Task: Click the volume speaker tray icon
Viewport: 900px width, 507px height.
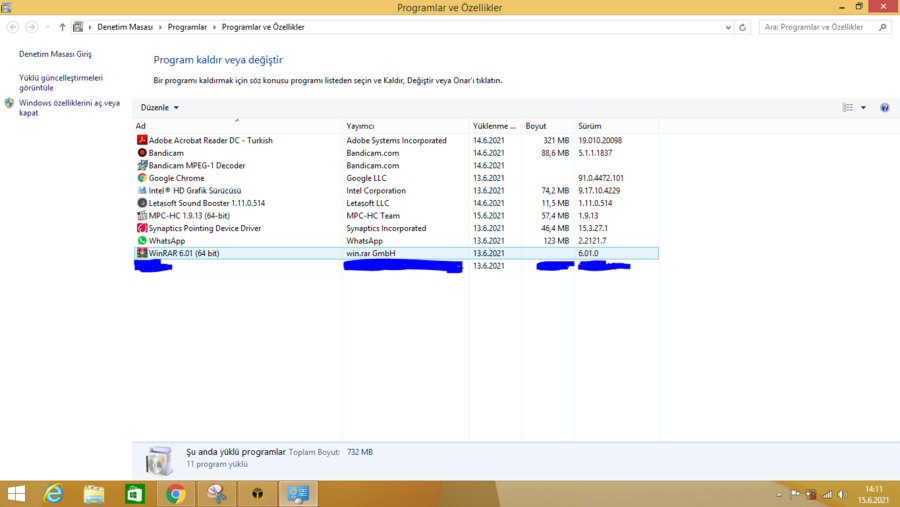Action: (x=842, y=494)
